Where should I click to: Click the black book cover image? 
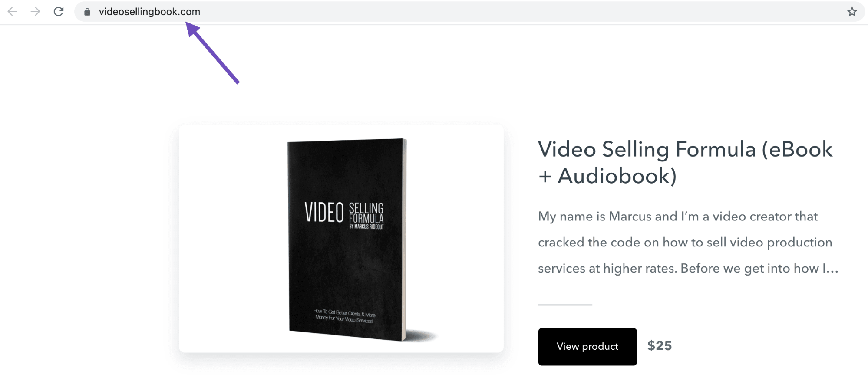pyautogui.click(x=347, y=240)
